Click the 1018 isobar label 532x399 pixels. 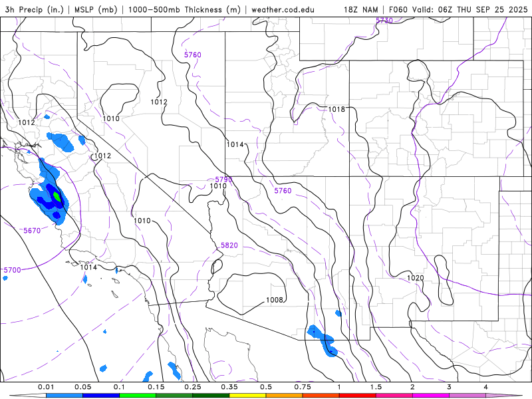336,109
